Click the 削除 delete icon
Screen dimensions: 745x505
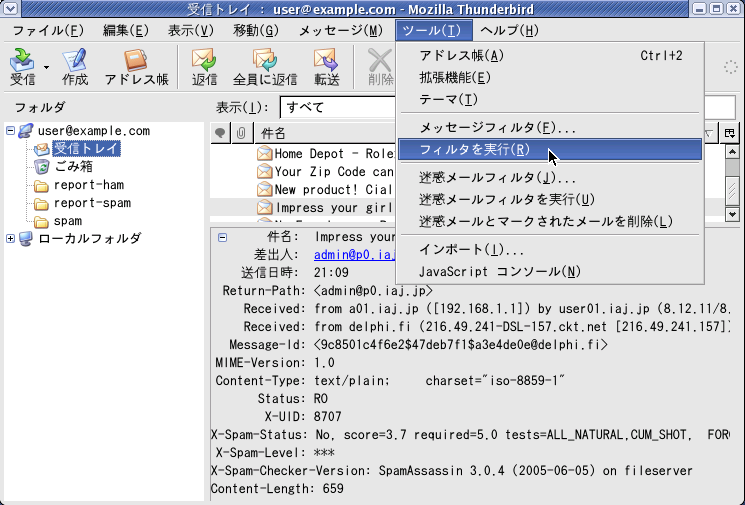coord(380,67)
